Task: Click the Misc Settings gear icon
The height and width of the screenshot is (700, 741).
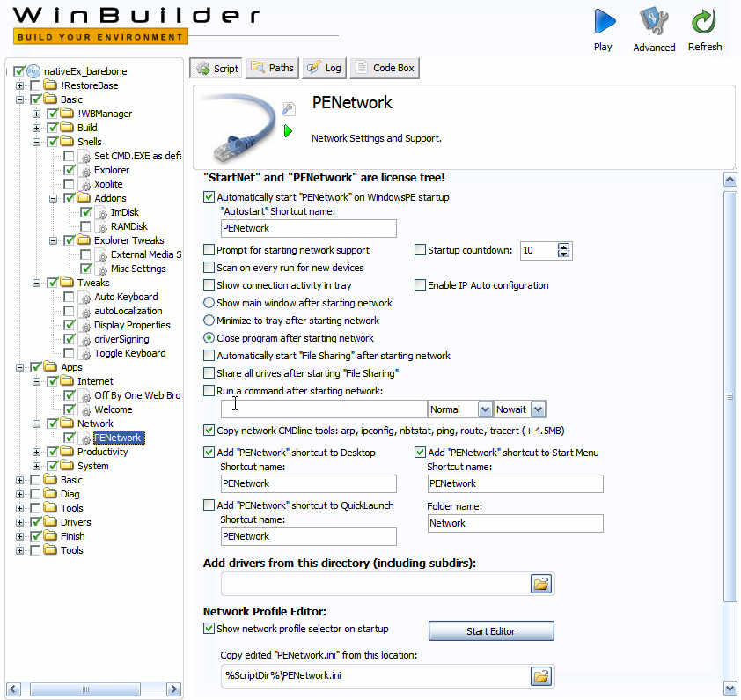Action: pos(102,269)
